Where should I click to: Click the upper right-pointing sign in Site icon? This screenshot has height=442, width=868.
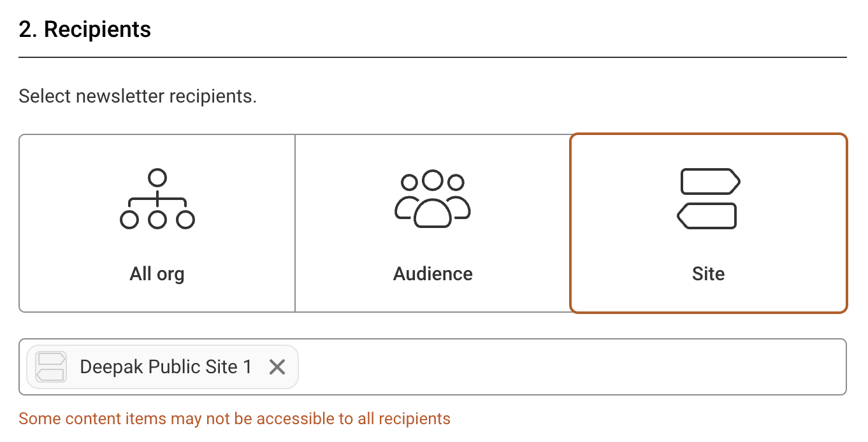click(710, 182)
